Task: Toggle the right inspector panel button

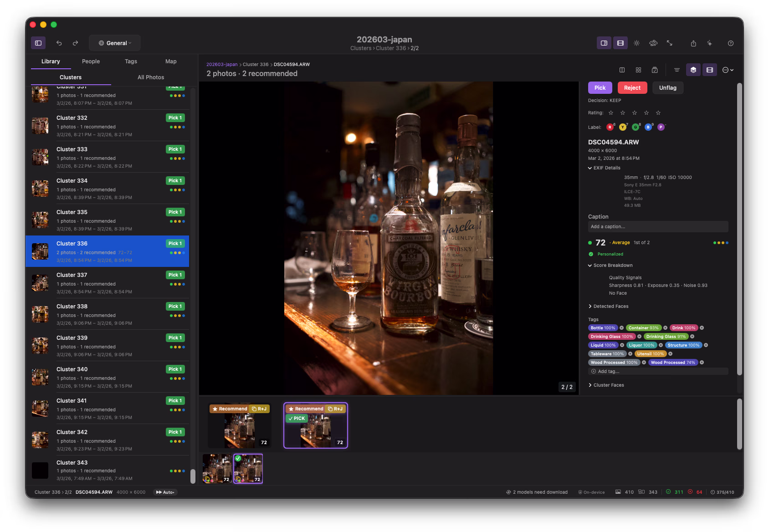Action: pyautogui.click(x=604, y=43)
